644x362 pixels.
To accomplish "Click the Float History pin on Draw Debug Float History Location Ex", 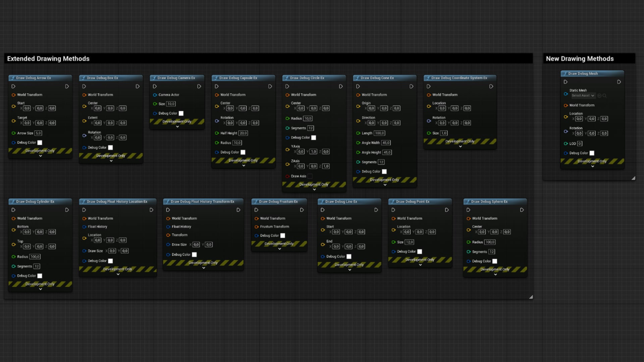I will (x=84, y=227).
